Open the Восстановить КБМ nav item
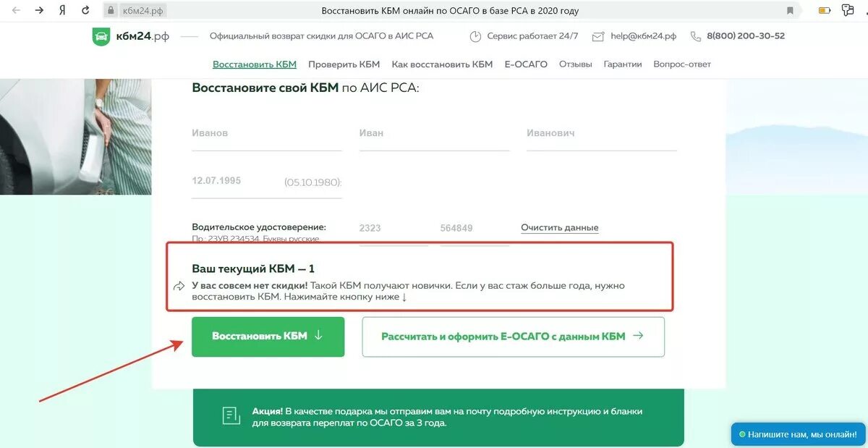Screen dimensions: 868x448 point(255,64)
